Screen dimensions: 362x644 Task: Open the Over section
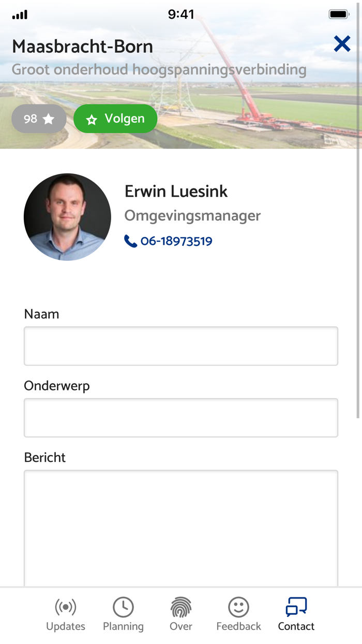(x=180, y=613)
